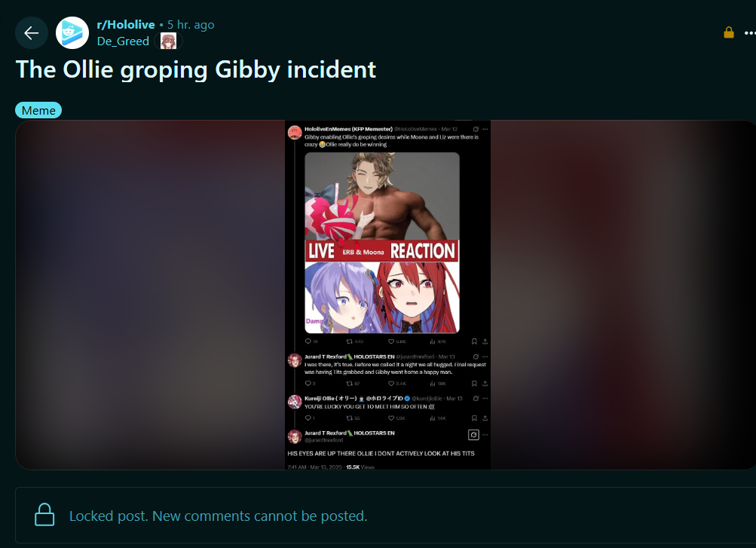
Task: Click the post title about Ollie incident
Action: click(x=196, y=69)
